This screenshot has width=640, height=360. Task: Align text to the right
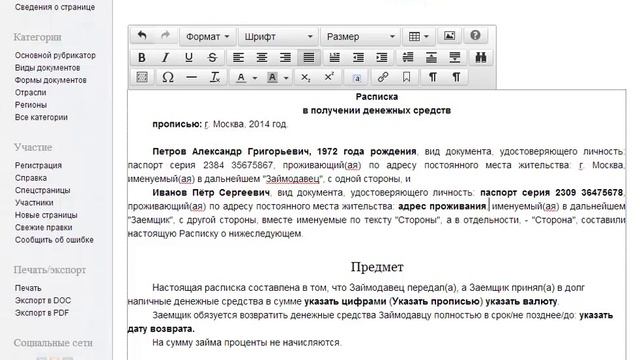pos(285,58)
